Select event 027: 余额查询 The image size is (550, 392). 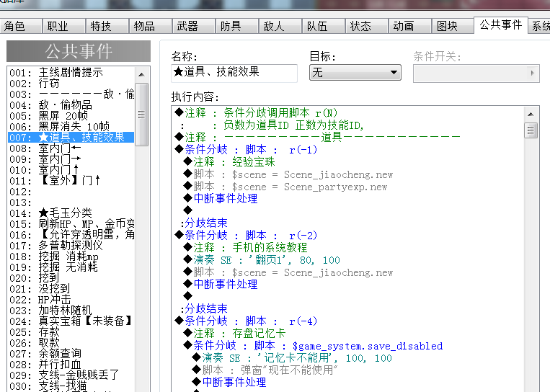pyautogui.click(x=71, y=354)
